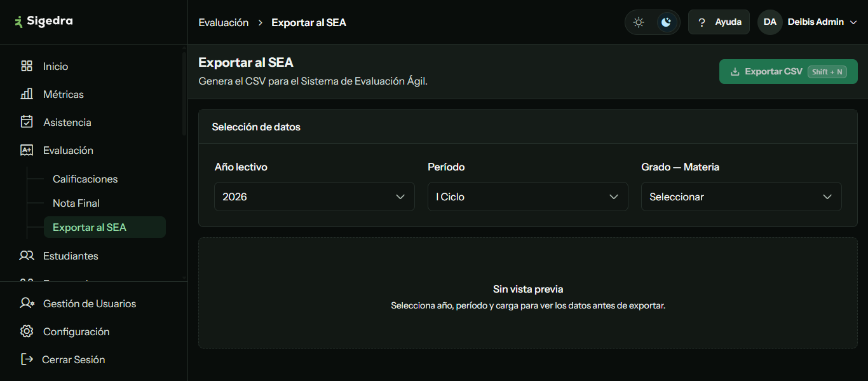
Task: Click the Métricas bar chart icon
Action: click(27, 94)
